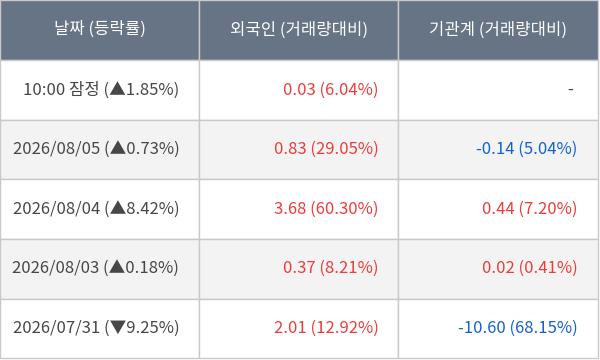600x360 pixels.
Task: Click the 외국인 (거래량대비) column header
Action: tap(299, 30)
